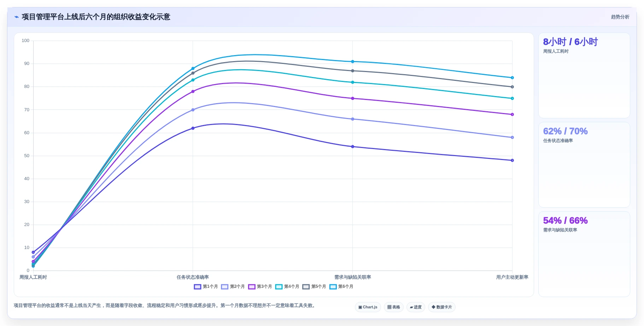The image size is (644, 326).
Task: Toggle the 第2个月 legend series
Action: pyautogui.click(x=233, y=286)
